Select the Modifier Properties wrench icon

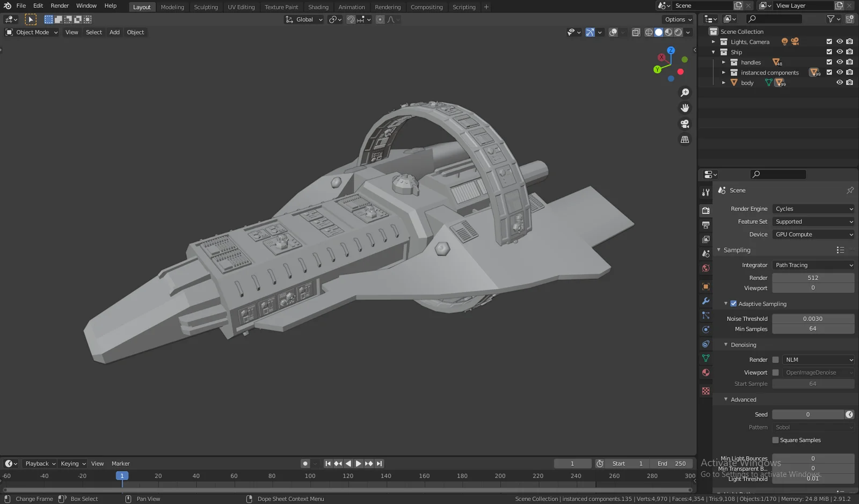(x=705, y=301)
